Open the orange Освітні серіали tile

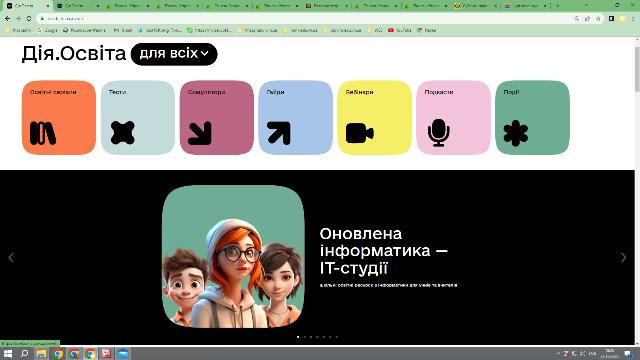point(59,118)
